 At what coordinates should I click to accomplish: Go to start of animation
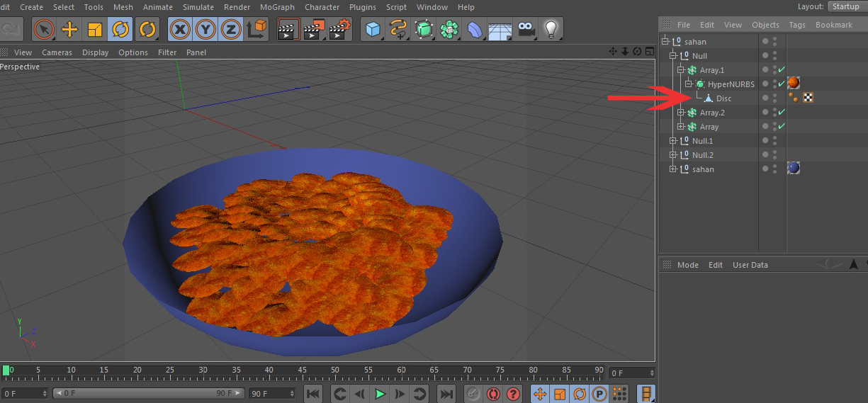(x=313, y=394)
